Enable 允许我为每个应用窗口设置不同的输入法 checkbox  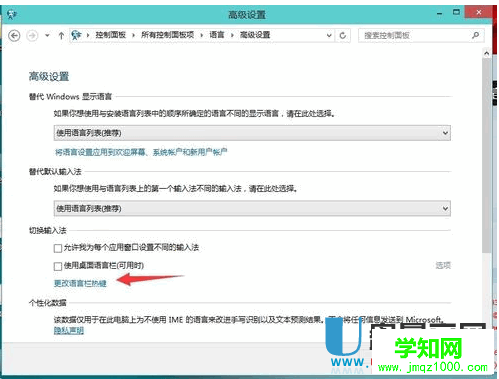(x=58, y=248)
